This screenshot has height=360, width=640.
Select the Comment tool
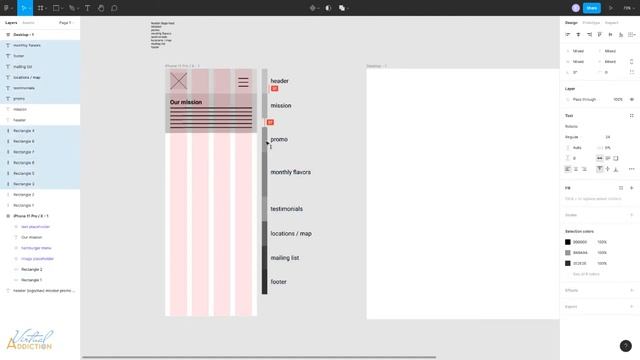114,8
